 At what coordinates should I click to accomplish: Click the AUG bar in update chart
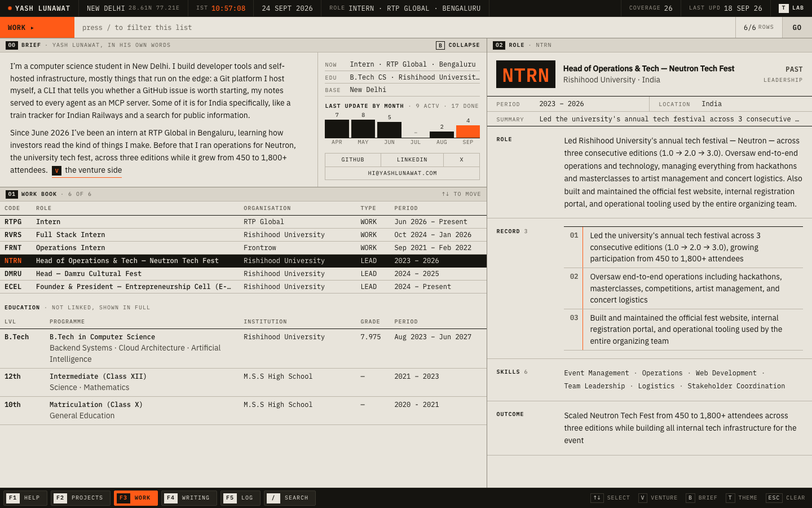[442, 135]
